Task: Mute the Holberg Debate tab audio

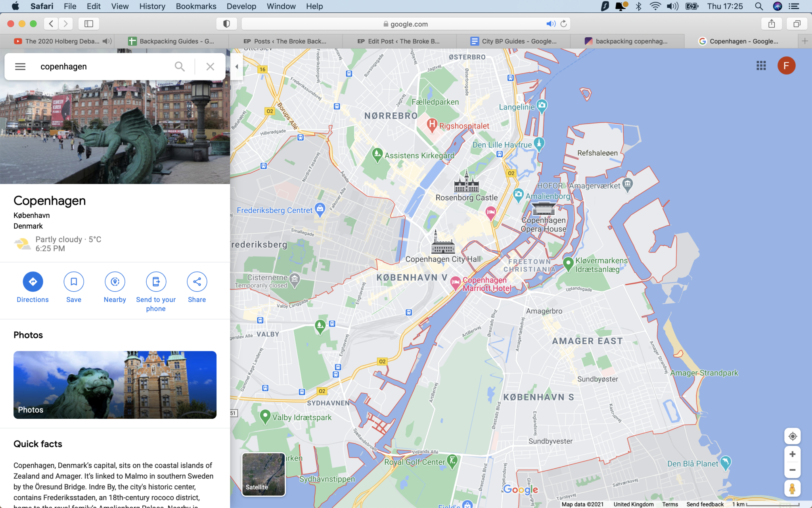Action: 107,41
